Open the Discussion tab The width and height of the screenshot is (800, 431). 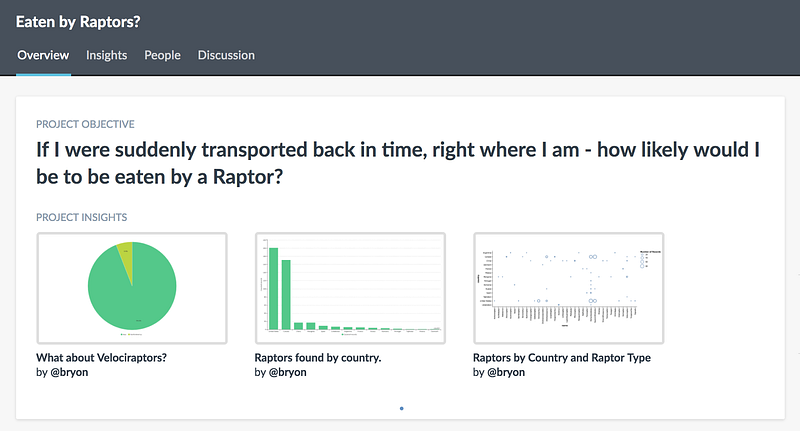pos(226,55)
